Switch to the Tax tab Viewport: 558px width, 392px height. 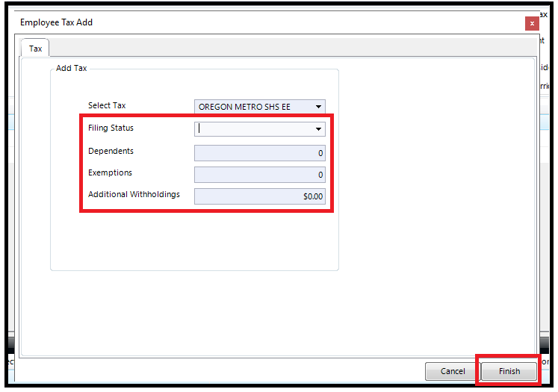(x=35, y=49)
